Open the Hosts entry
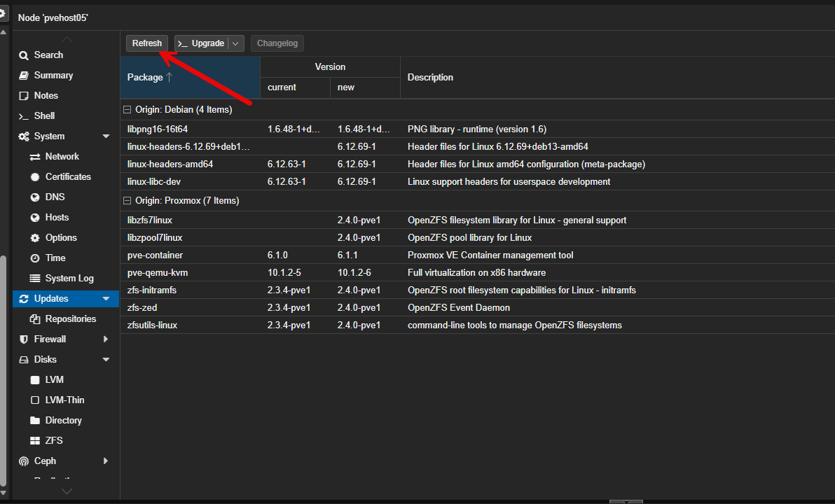835x504 pixels. pyautogui.click(x=36, y=217)
